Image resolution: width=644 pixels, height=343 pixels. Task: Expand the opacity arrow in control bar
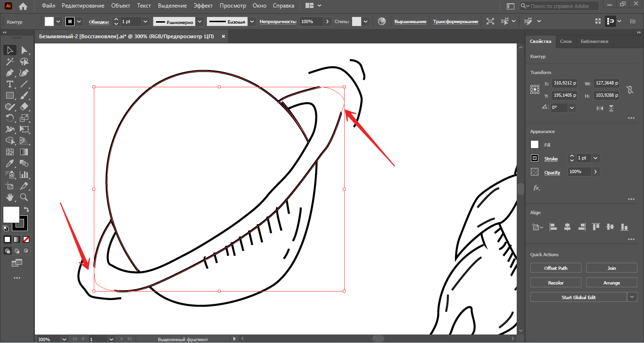coord(328,22)
